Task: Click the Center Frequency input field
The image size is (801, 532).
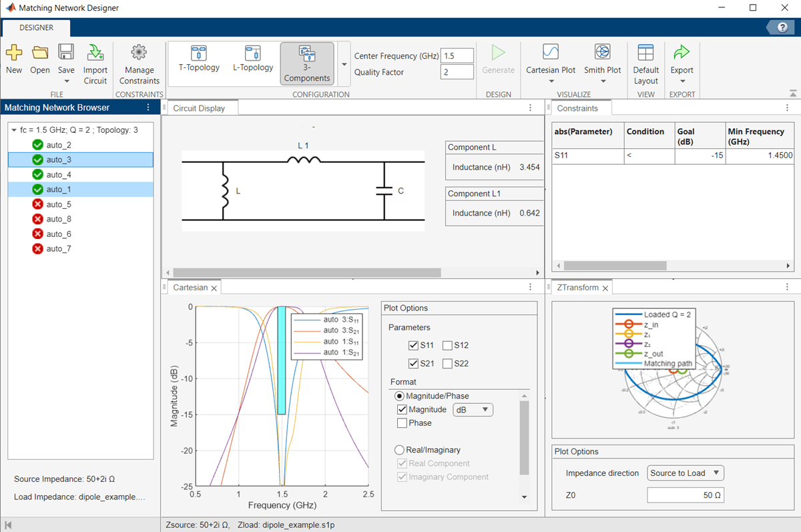Action: (457, 56)
